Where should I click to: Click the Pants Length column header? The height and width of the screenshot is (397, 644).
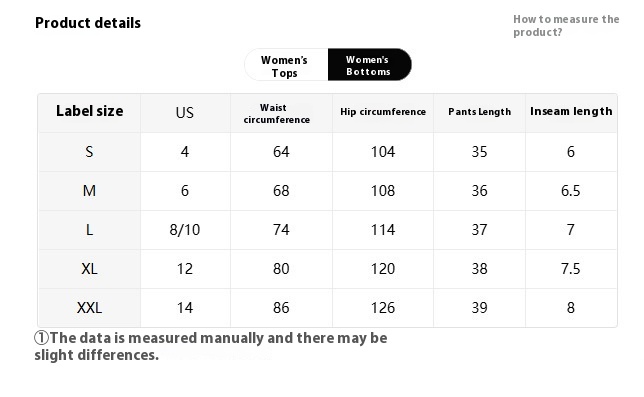pos(479,112)
